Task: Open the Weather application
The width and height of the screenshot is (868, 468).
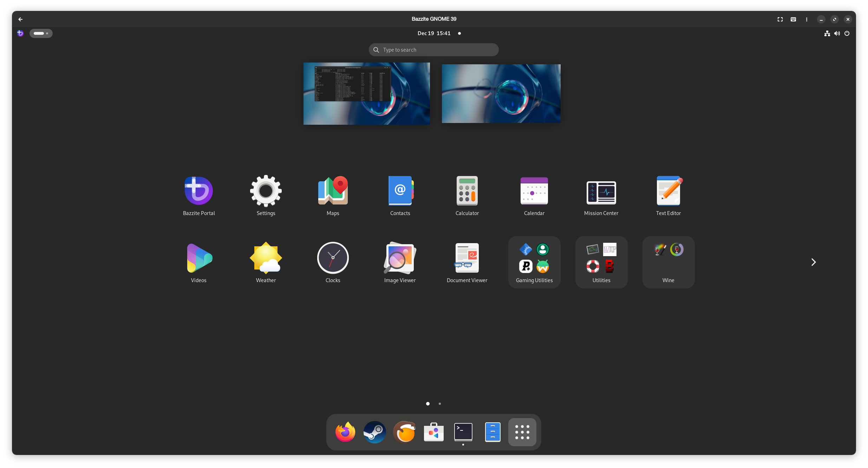Action: click(266, 258)
